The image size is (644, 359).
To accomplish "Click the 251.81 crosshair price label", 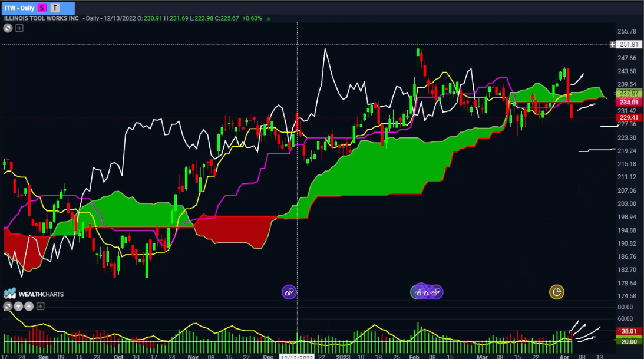I will coord(629,44).
